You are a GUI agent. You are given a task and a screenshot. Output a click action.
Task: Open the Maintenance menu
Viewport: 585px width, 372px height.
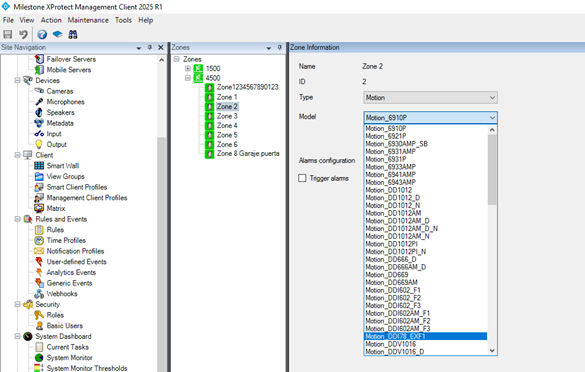click(x=88, y=20)
